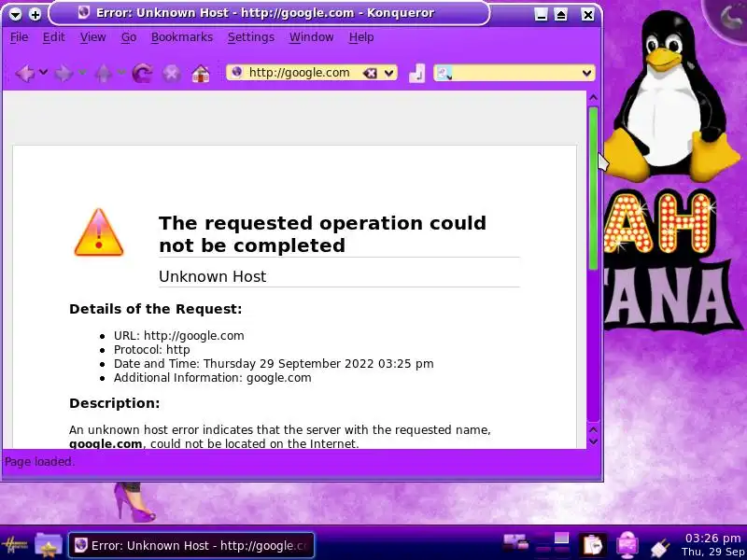Click the 'Unknown Host' subheading text
The width and height of the screenshot is (747, 560).
tap(213, 276)
